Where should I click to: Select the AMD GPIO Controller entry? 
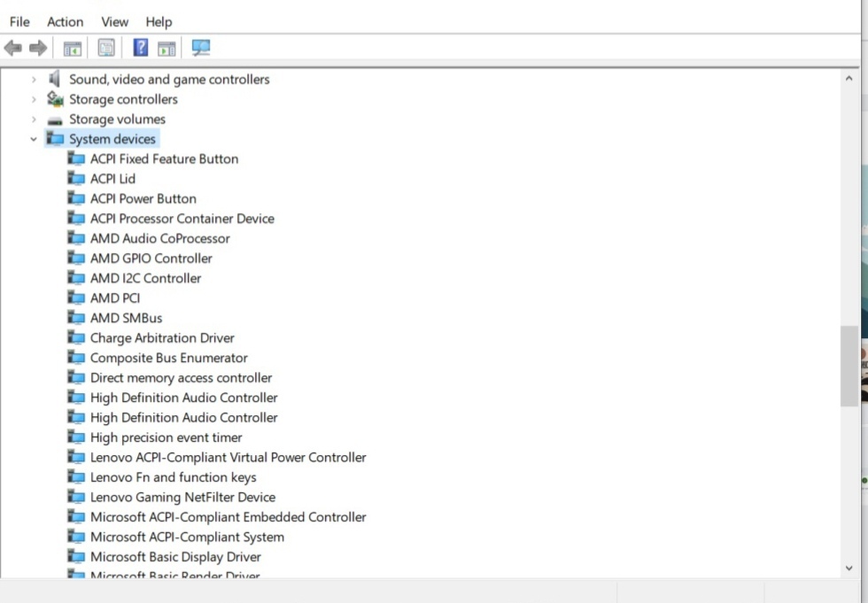click(x=150, y=258)
